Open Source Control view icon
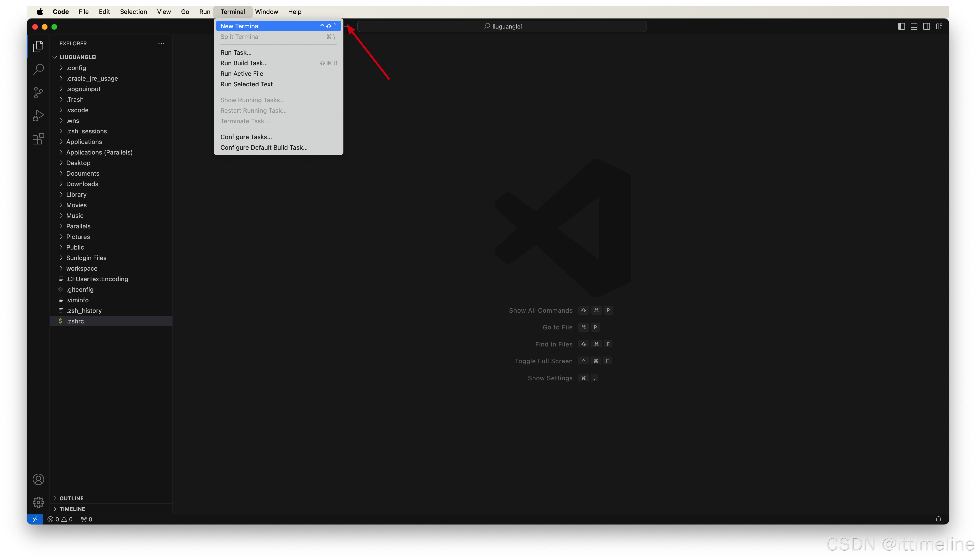The width and height of the screenshot is (976, 560). (x=38, y=92)
